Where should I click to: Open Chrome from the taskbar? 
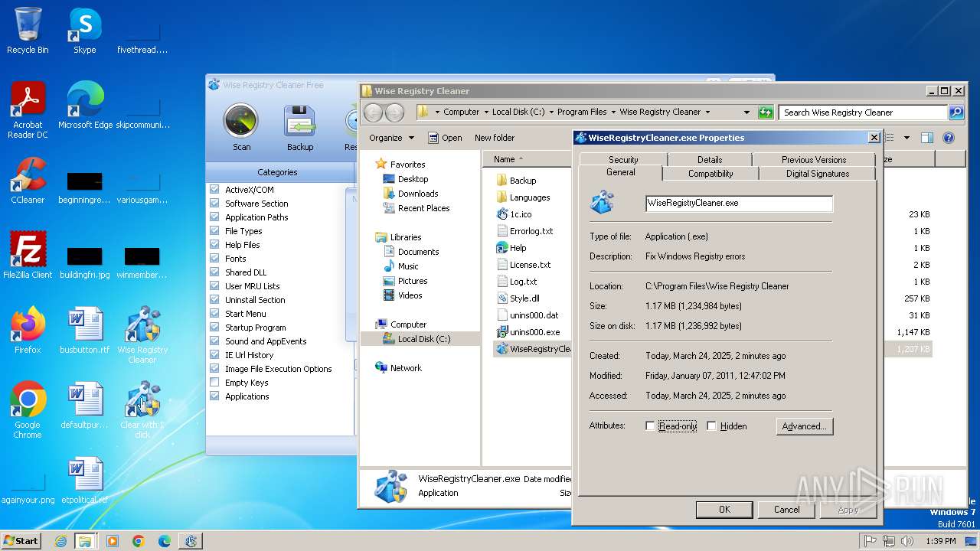[139, 541]
